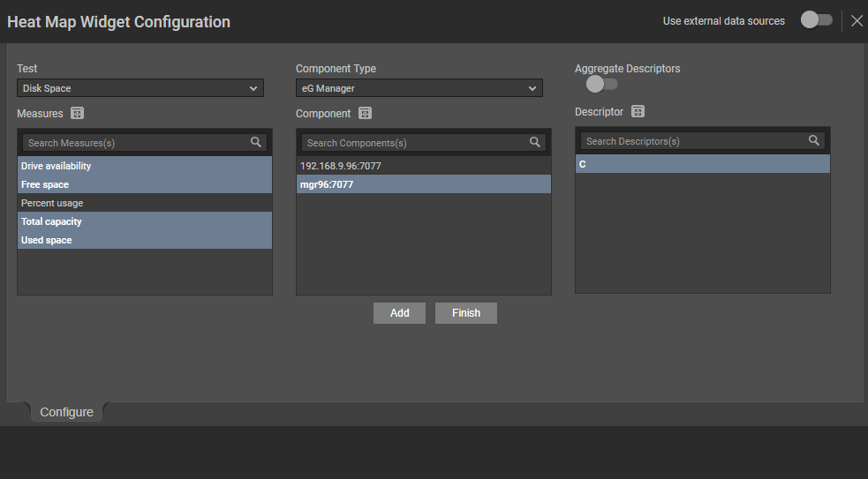Deselect the Total capacity measure

(x=145, y=221)
